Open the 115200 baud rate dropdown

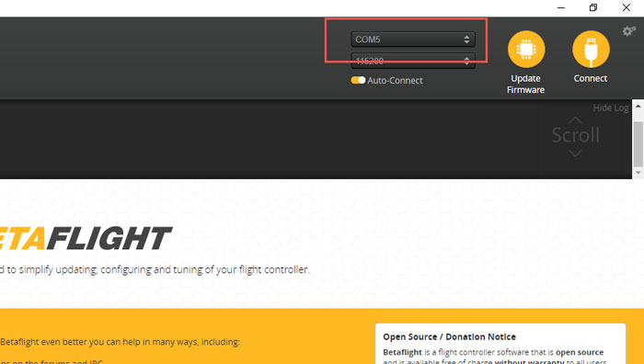click(413, 61)
